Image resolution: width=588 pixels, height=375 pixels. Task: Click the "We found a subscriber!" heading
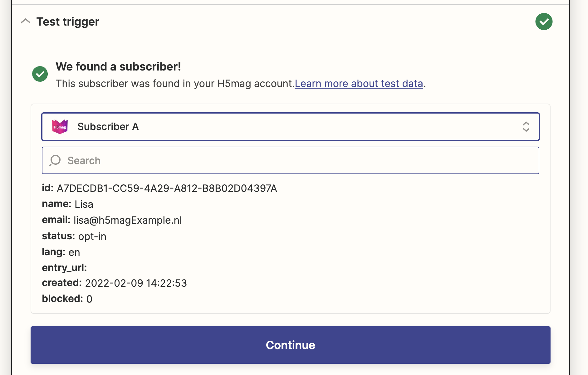pyautogui.click(x=118, y=67)
